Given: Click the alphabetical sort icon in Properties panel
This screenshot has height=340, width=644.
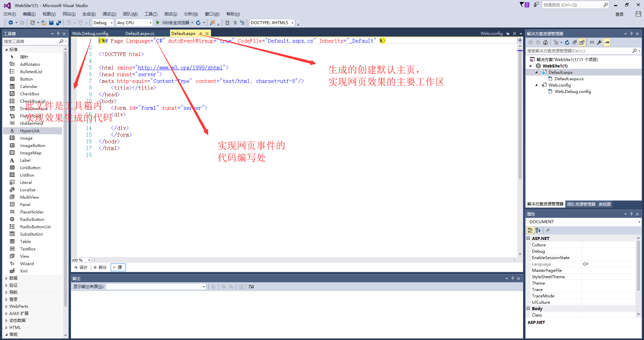Looking at the screenshot, I should coord(538,230).
